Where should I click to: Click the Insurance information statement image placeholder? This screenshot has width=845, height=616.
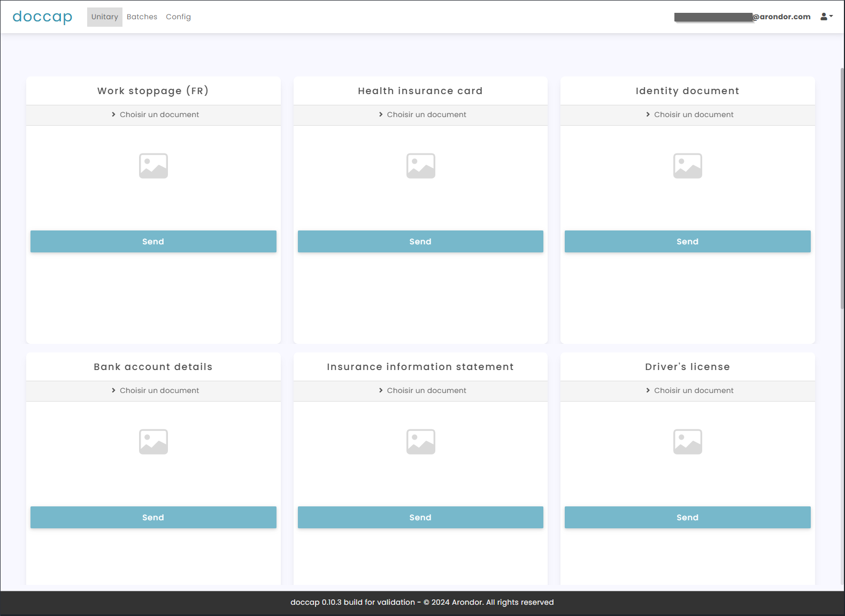[x=420, y=442]
